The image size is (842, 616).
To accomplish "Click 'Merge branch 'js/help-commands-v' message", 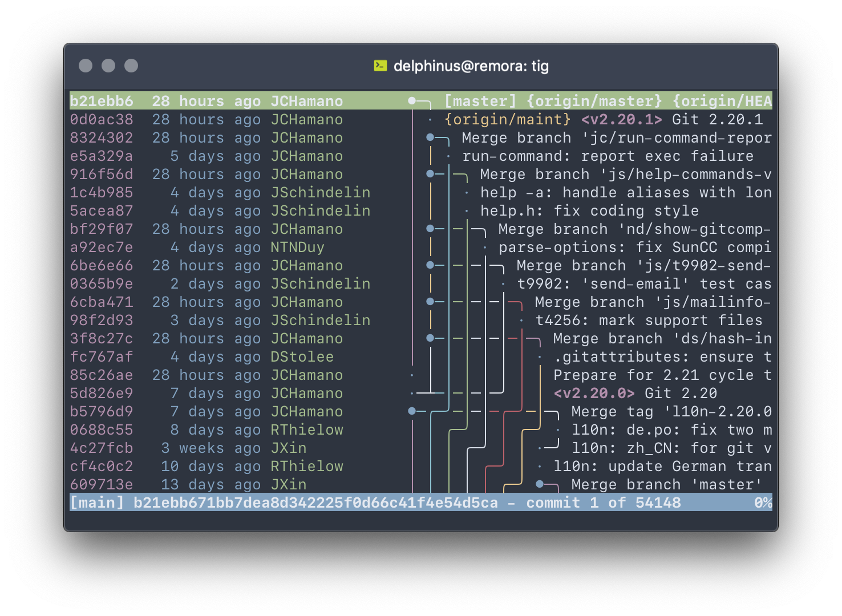I will pos(626,174).
